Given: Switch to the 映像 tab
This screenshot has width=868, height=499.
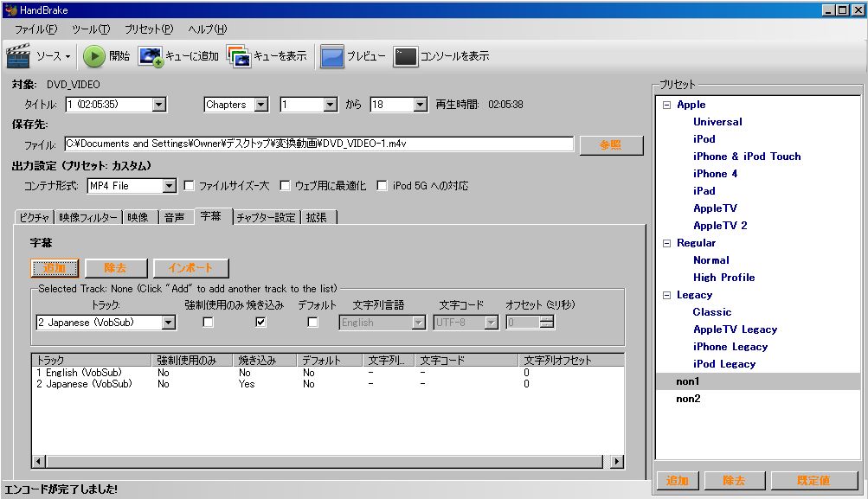Looking at the screenshot, I should [138, 217].
